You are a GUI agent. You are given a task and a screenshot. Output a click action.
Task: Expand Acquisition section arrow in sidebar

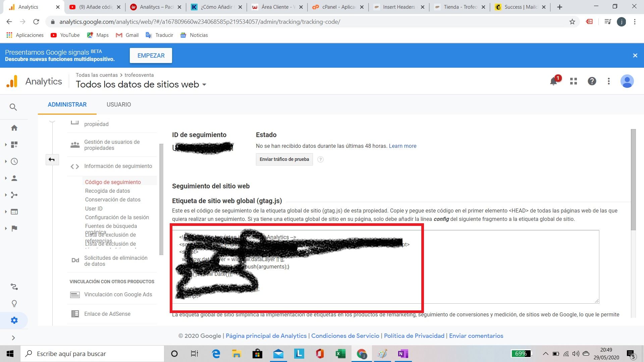[6, 195]
